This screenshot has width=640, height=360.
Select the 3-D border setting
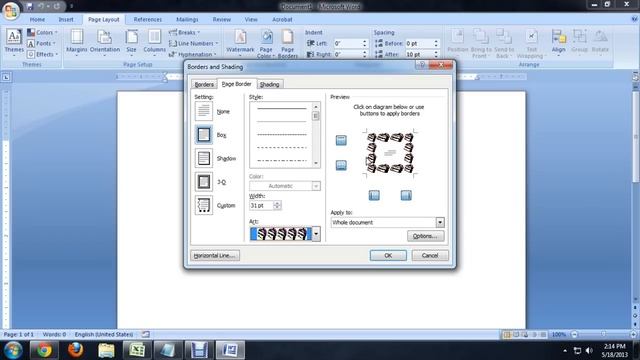tap(211, 182)
